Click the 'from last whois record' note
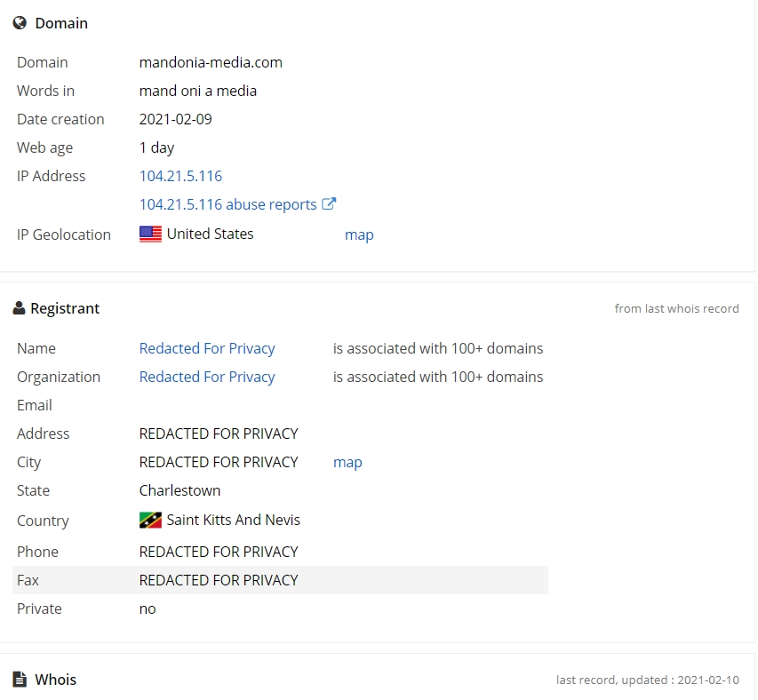This screenshot has width=758, height=700. [x=677, y=309]
